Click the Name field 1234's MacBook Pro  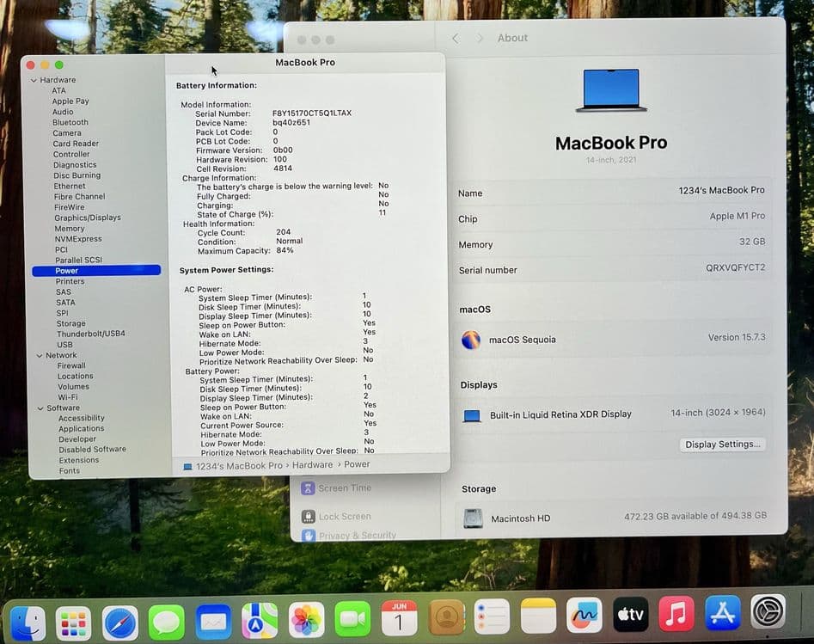coord(721,191)
